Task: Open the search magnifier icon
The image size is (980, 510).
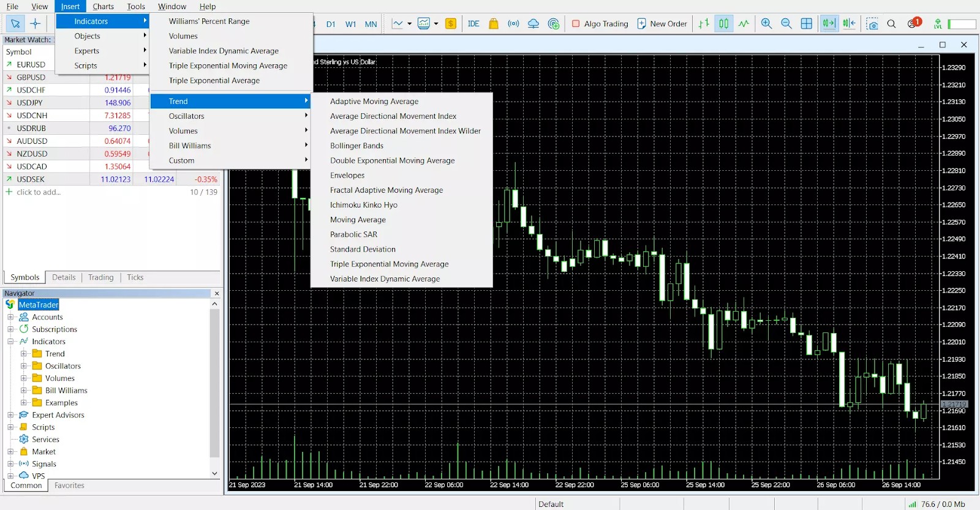Action: pos(892,24)
